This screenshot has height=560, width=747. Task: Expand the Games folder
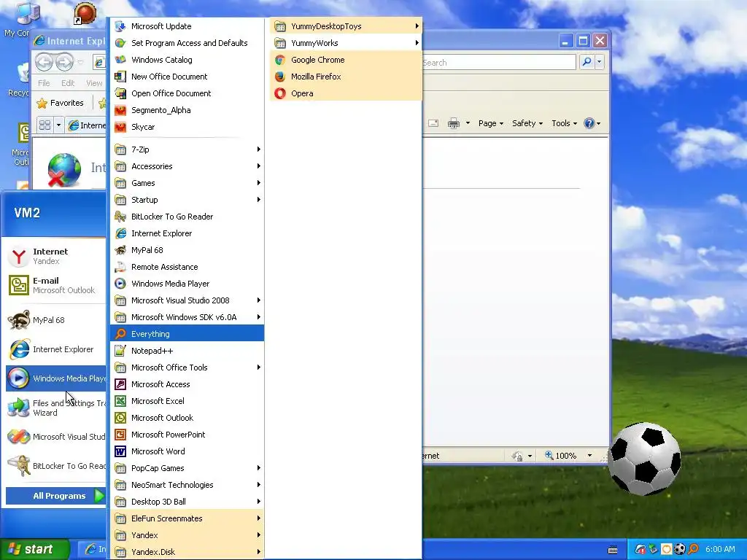(187, 183)
